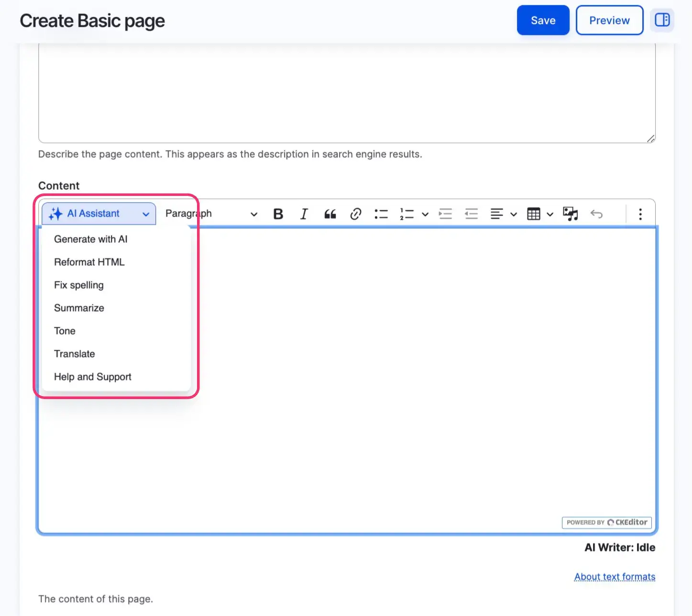This screenshot has height=616, width=692.
Task: Select Generate with AI option
Action: [x=91, y=239]
